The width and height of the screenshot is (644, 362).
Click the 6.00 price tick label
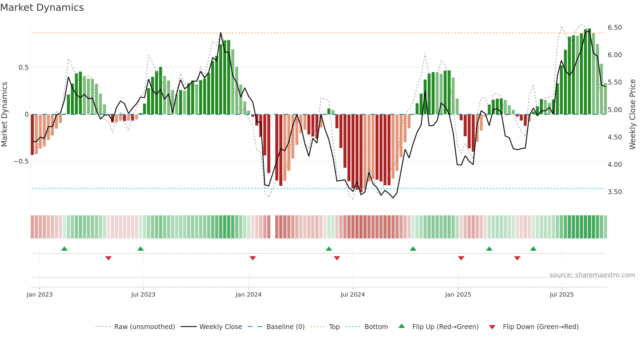615,55
